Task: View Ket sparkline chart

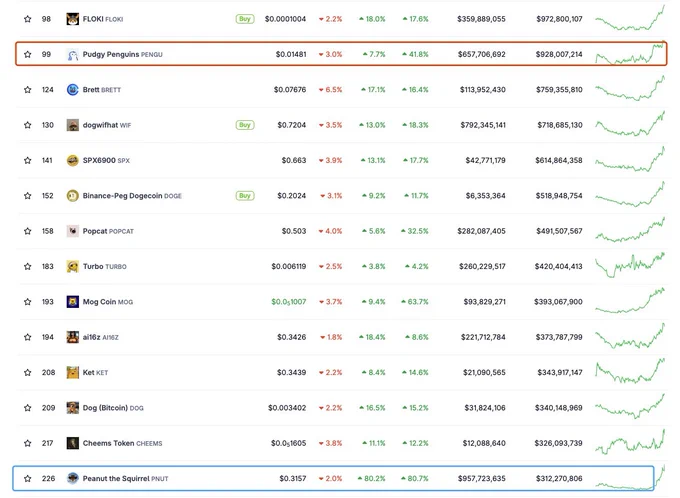Action: coord(630,371)
